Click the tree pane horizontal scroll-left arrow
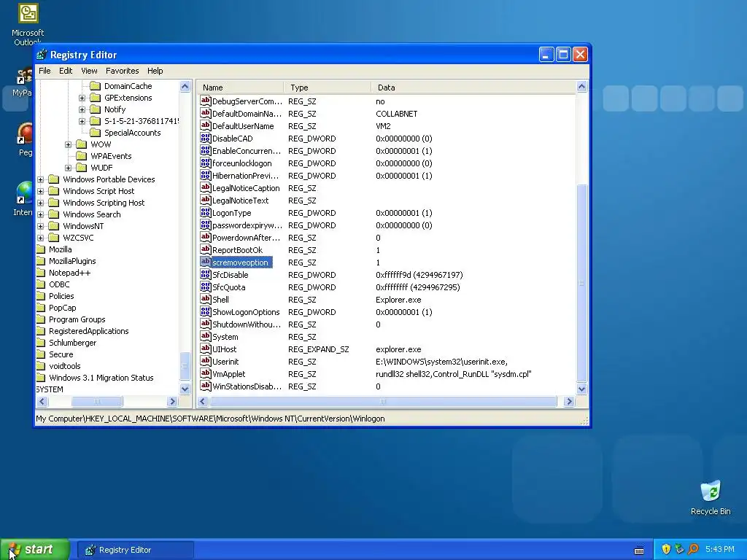This screenshot has width=747, height=560. [42, 402]
